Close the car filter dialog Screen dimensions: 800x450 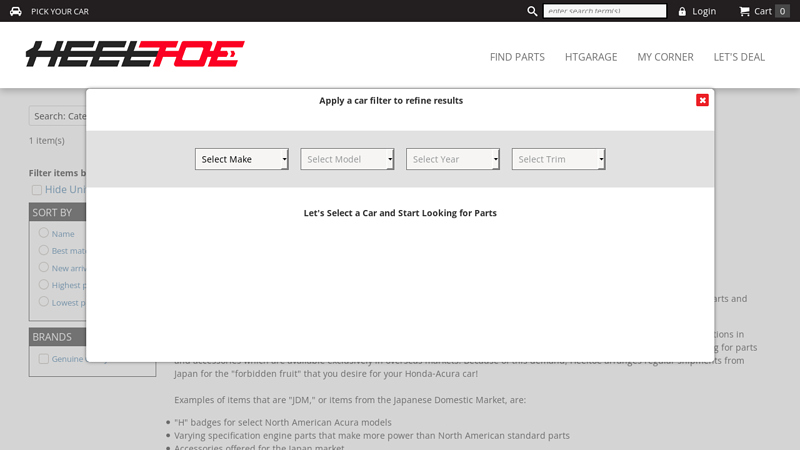[703, 100]
